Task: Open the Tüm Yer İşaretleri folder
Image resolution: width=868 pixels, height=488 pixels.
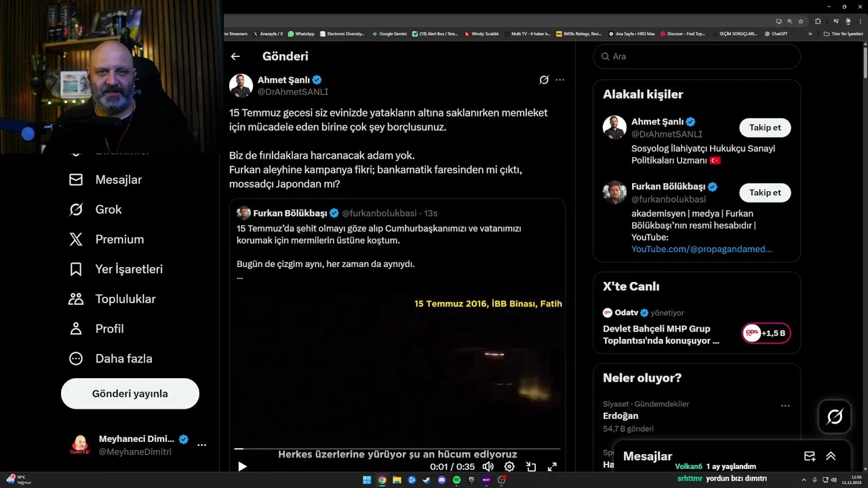Action: tap(844, 33)
